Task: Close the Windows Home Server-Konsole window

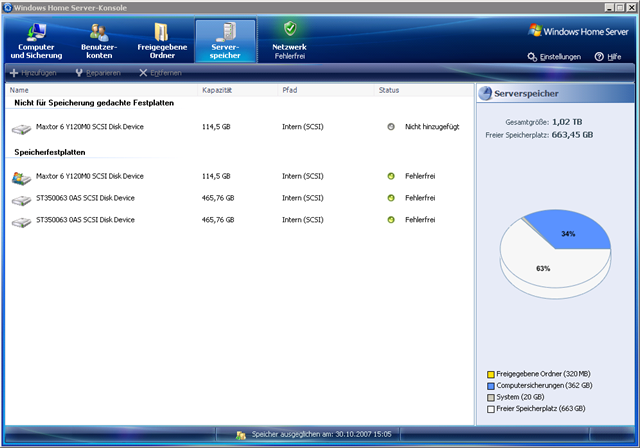Action: (630, 7)
